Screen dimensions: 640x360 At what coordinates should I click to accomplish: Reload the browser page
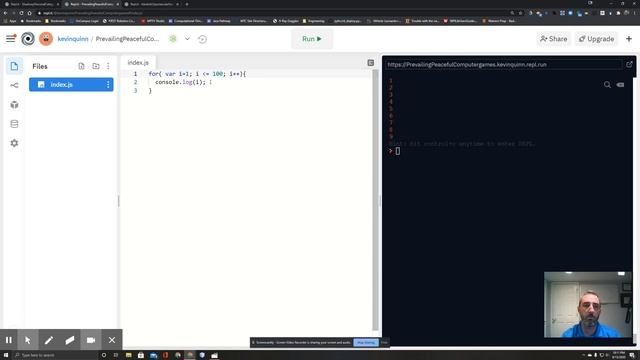click(21, 13)
